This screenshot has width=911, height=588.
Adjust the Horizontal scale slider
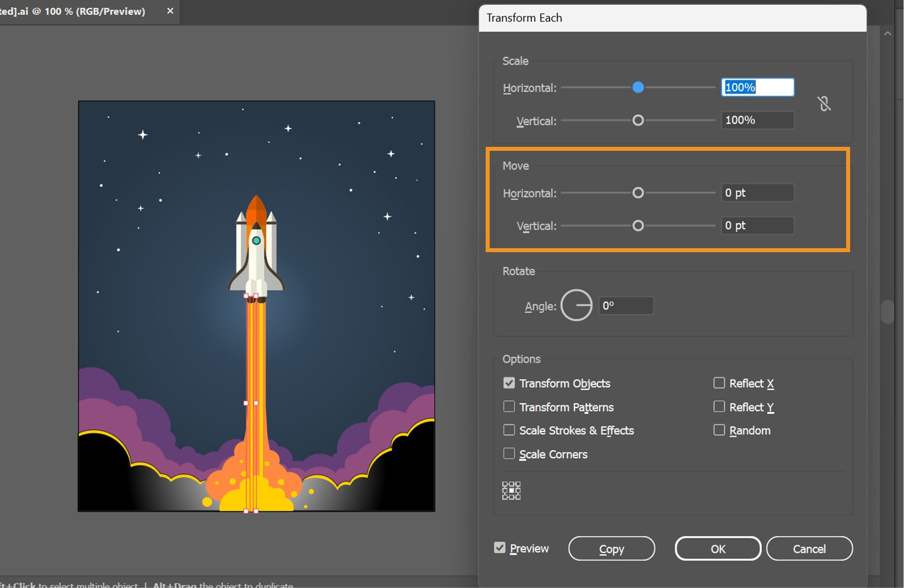[638, 88]
